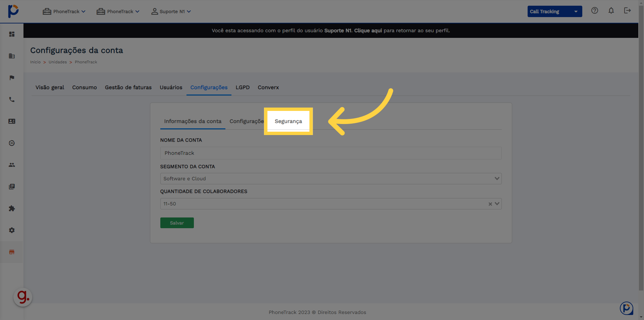The width and height of the screenshot is (644, 320).
Task: Select the circular chat icon in the sidebar
Action: click(x=12, y=143)
